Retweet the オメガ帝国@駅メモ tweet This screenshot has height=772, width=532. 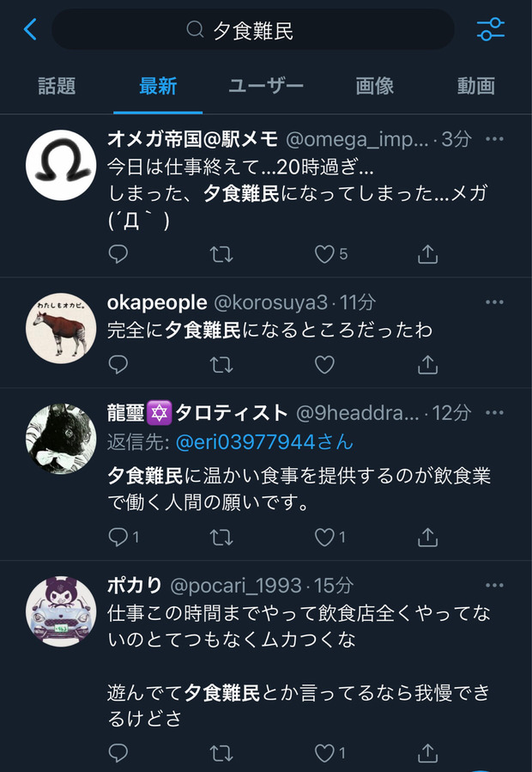coord(221,254)
